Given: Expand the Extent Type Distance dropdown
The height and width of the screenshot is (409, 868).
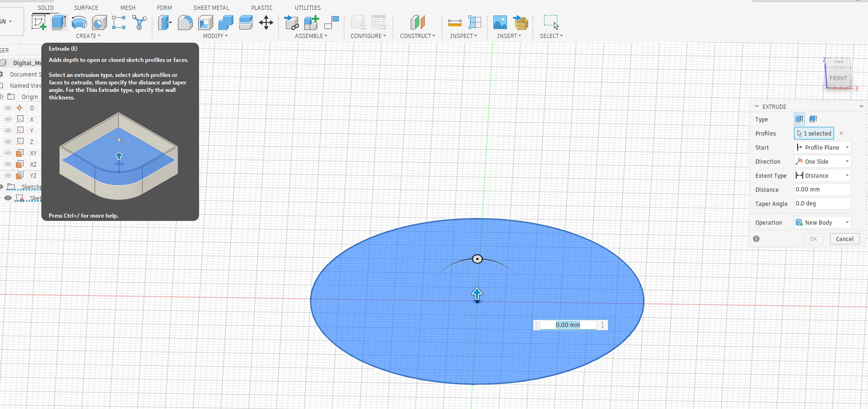Looking at the screenshot, I should click(822, 175).
